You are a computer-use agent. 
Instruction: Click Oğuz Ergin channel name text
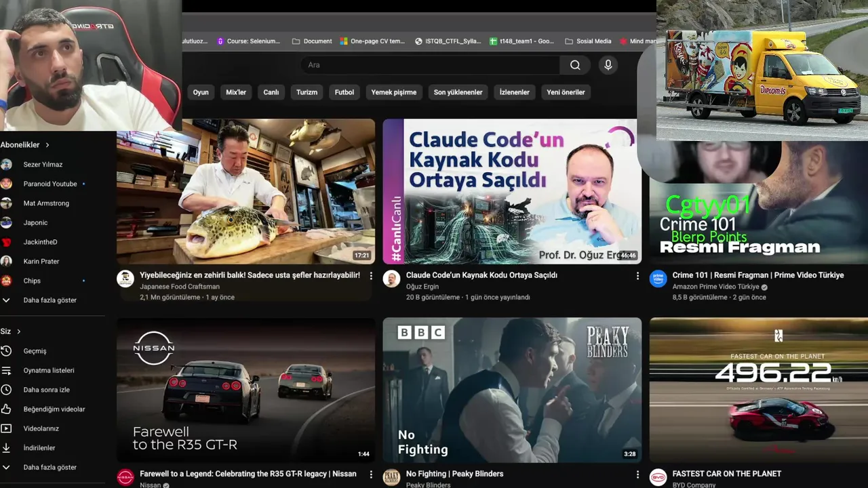[422, 287]
